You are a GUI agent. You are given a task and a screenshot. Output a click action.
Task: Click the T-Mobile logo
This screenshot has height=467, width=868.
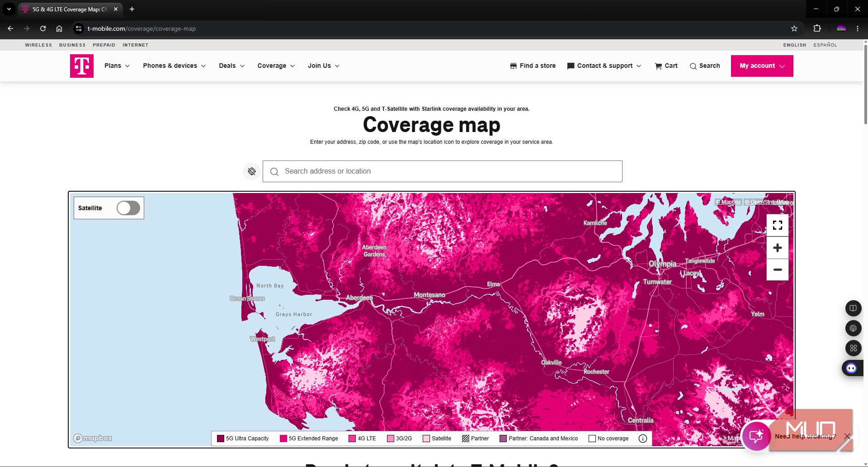click(82, 66)
